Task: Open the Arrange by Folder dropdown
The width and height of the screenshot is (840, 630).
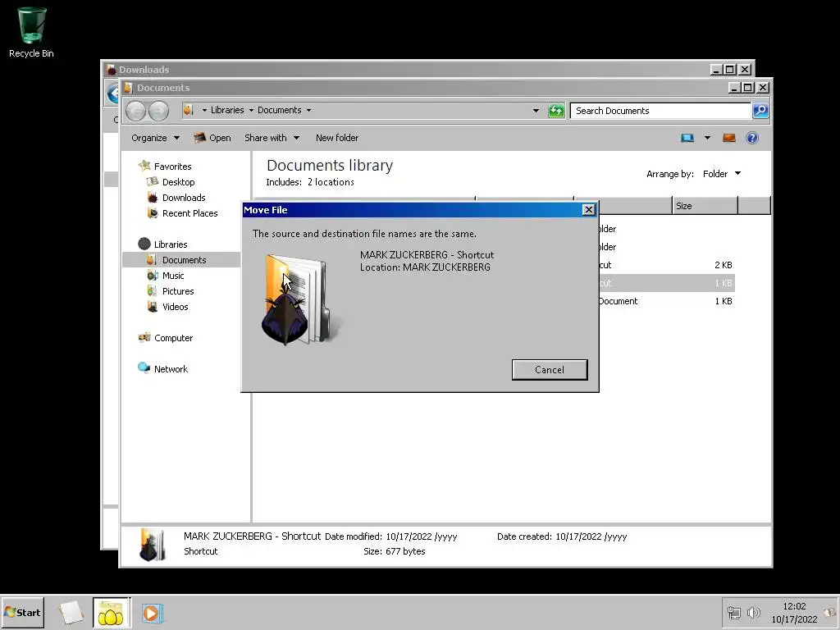Action: 722,174
